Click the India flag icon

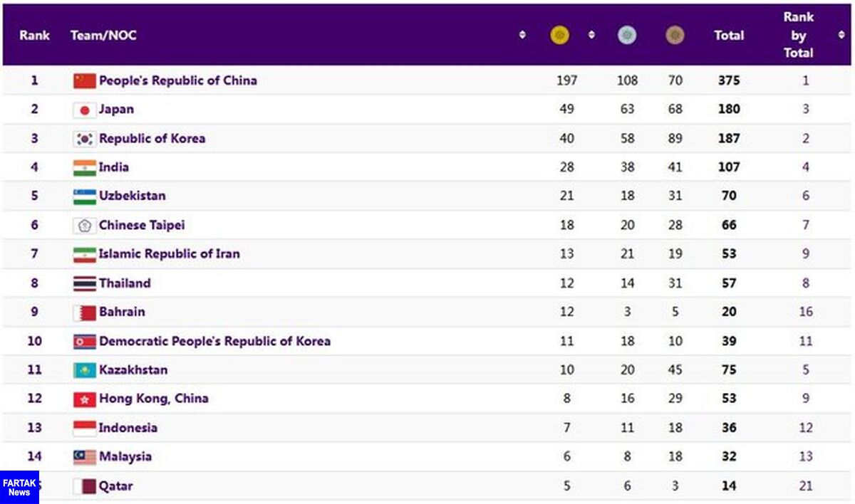[x=84, y=167]
